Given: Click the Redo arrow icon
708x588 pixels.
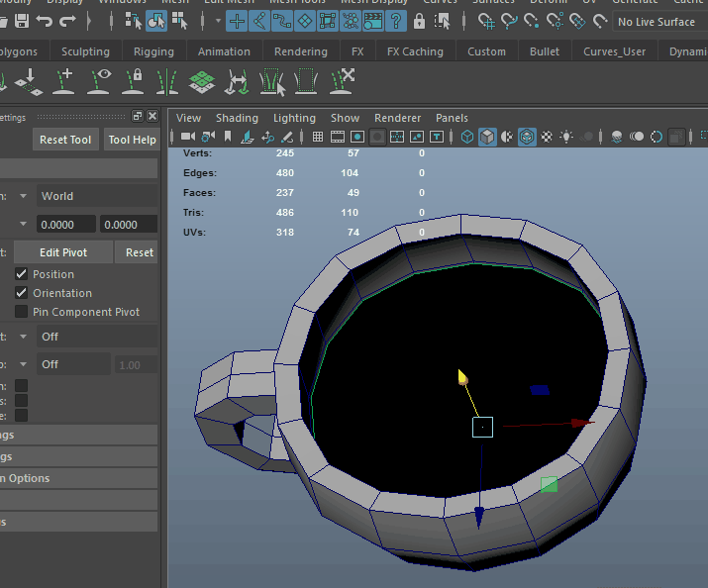Looking at the screenshot, I should pos(67,21).
